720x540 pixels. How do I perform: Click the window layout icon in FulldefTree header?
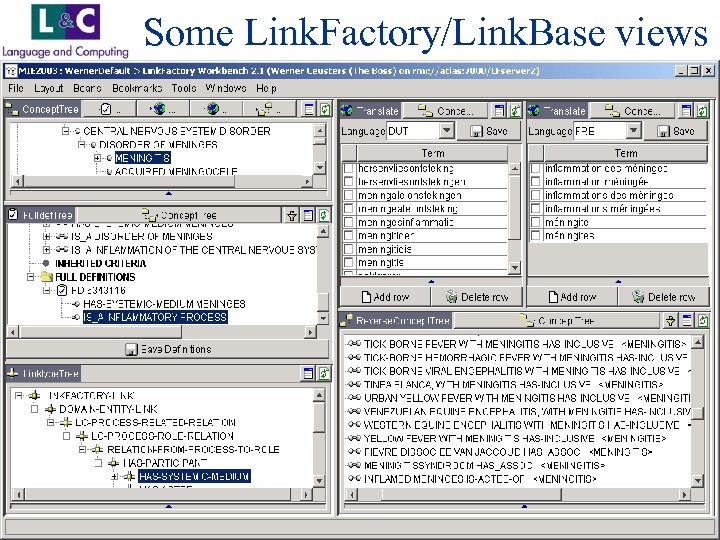309,215
